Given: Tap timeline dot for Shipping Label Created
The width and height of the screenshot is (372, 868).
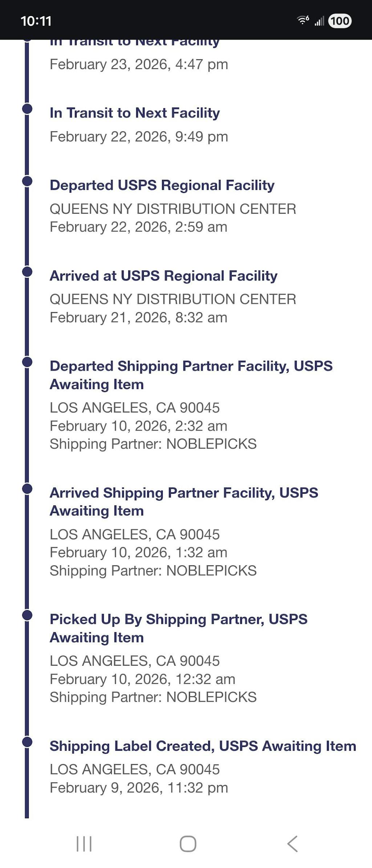Looking at the screenshot, I should coord(27,742).
